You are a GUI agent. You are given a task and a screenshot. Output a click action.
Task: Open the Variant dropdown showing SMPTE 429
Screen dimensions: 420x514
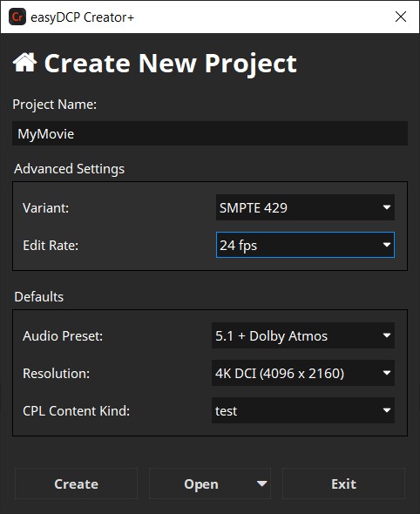point(305,207)
